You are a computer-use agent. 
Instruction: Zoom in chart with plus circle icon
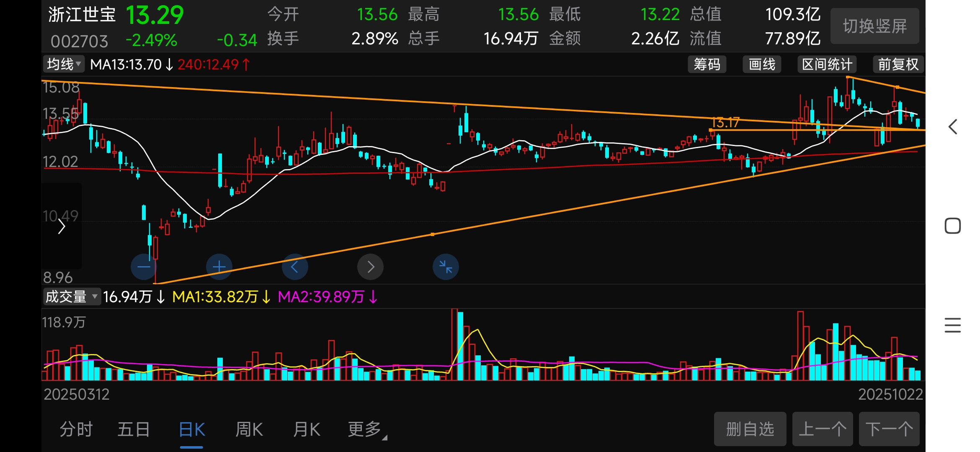pyautogui.click(x=219, y=267)
